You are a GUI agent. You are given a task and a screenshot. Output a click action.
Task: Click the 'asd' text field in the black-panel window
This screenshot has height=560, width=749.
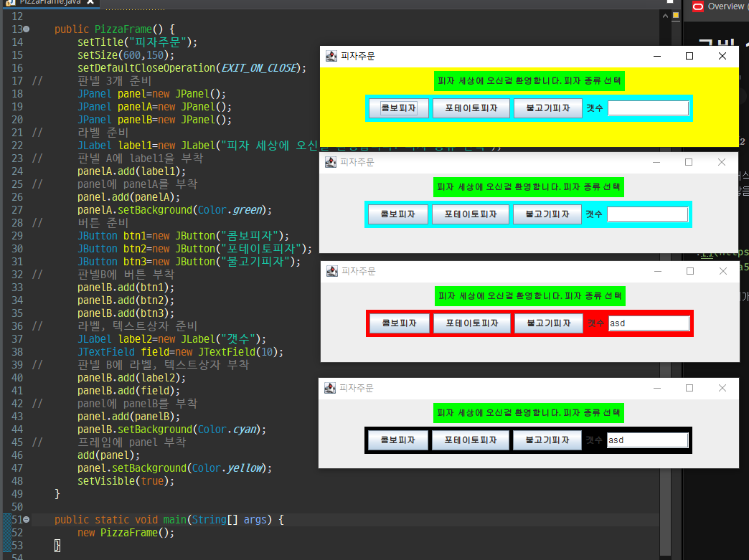coord(647,440)
